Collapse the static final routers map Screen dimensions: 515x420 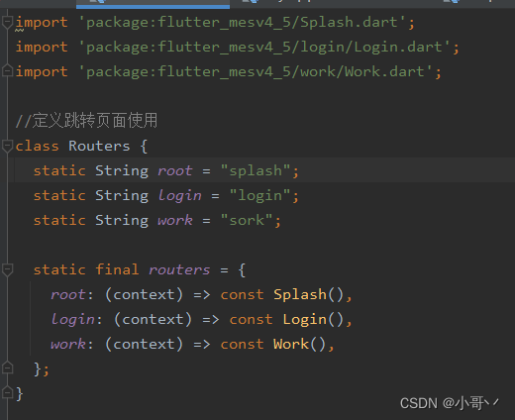click(x=7, y=269)
